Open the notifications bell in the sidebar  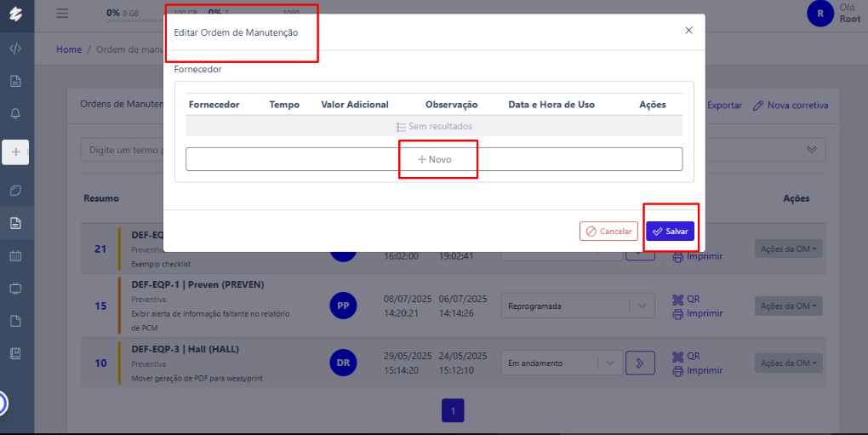click(x=15, y=113)
